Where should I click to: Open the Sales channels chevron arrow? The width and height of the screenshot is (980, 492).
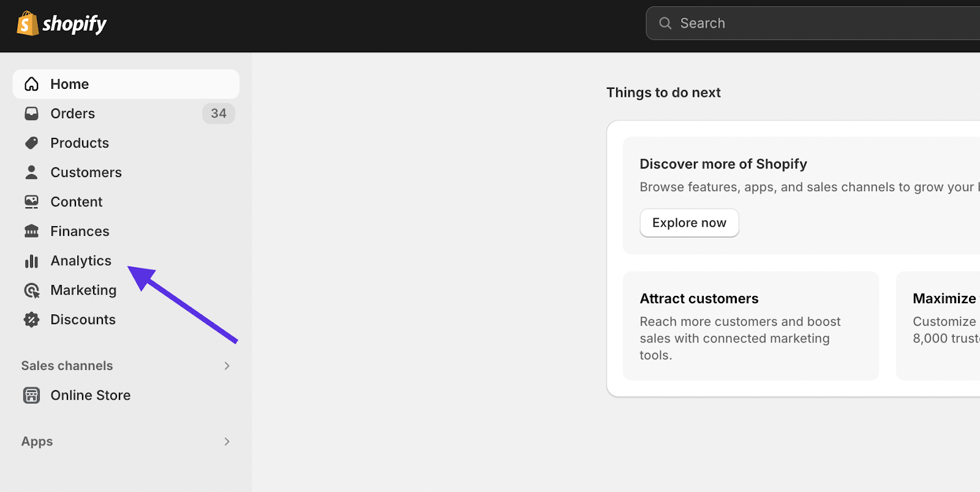227,365
